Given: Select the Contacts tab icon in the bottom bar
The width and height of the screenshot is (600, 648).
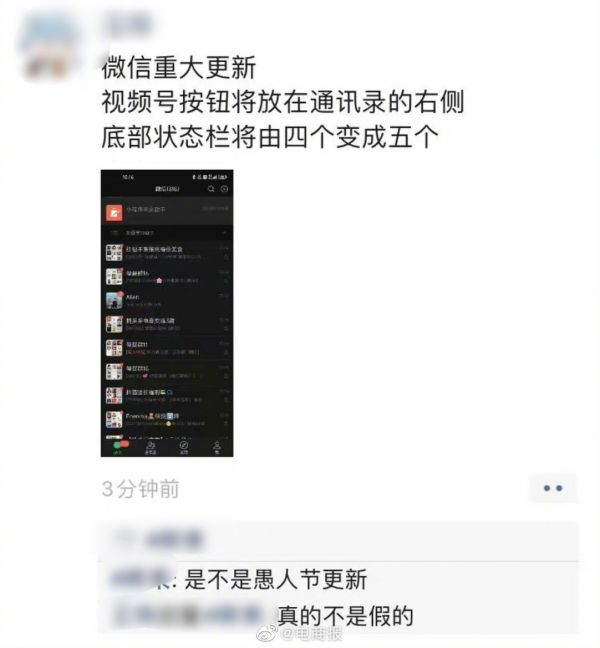Looking at the screenshot, I should point(150,447).
